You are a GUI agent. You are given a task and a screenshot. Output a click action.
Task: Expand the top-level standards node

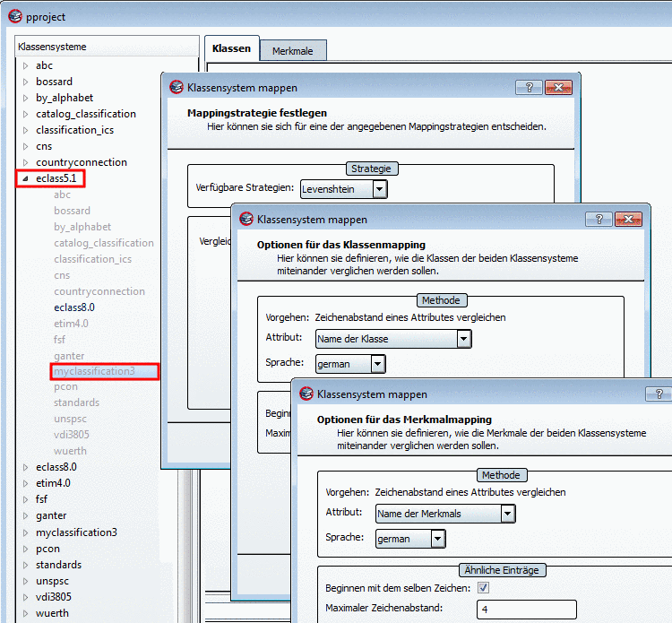25,565
